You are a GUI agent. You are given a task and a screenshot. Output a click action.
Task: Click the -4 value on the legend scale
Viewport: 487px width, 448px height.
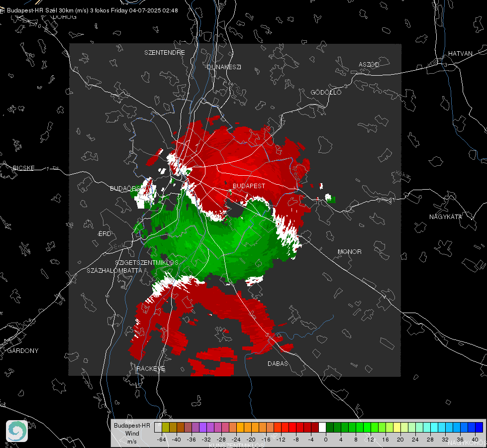click(310, 440)
